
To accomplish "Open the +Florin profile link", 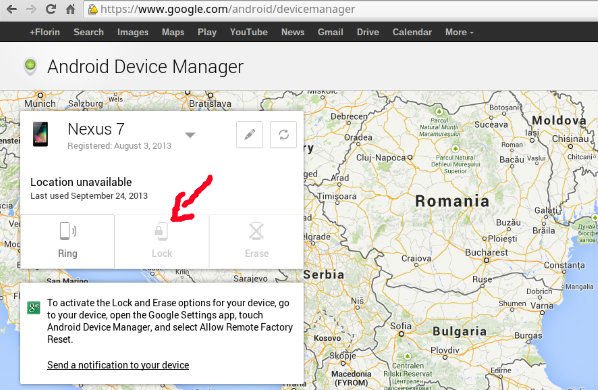I will click(45, 32).
